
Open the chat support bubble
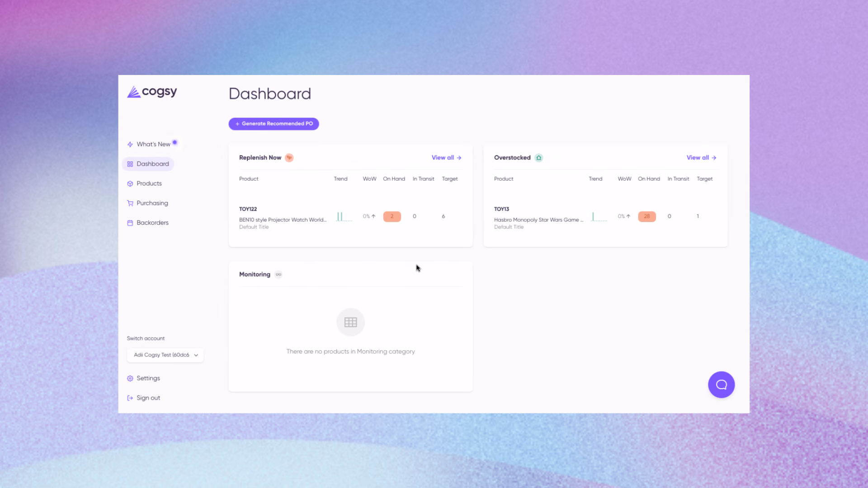tap(721, 385)
